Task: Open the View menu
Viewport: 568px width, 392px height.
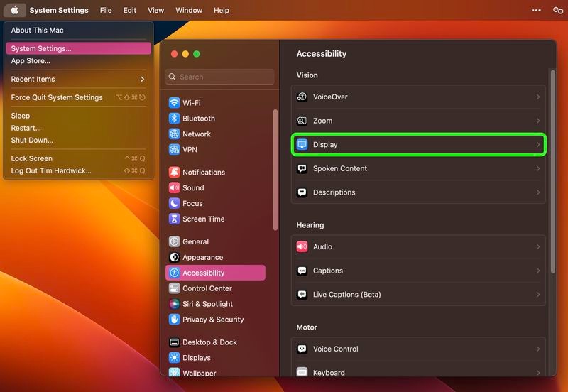Action: pos(155,10)
